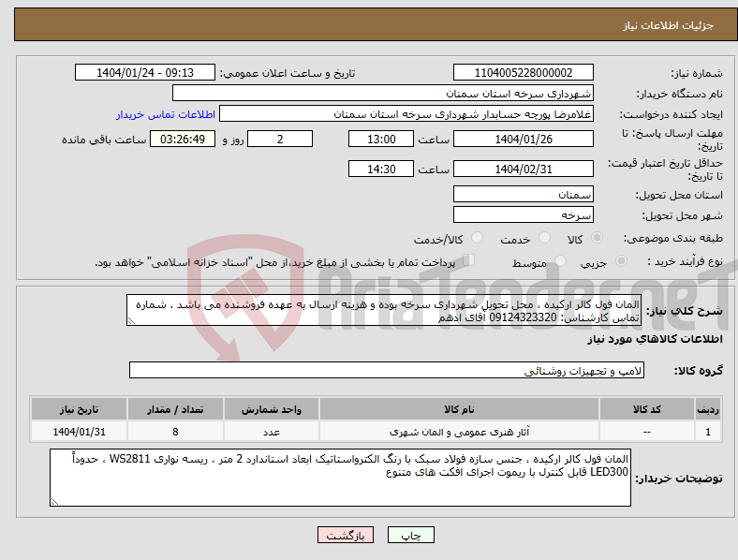This screenshot has width=738, height=560.
Task: Select the متوسط purchase type radio
Action: (561, 261)
